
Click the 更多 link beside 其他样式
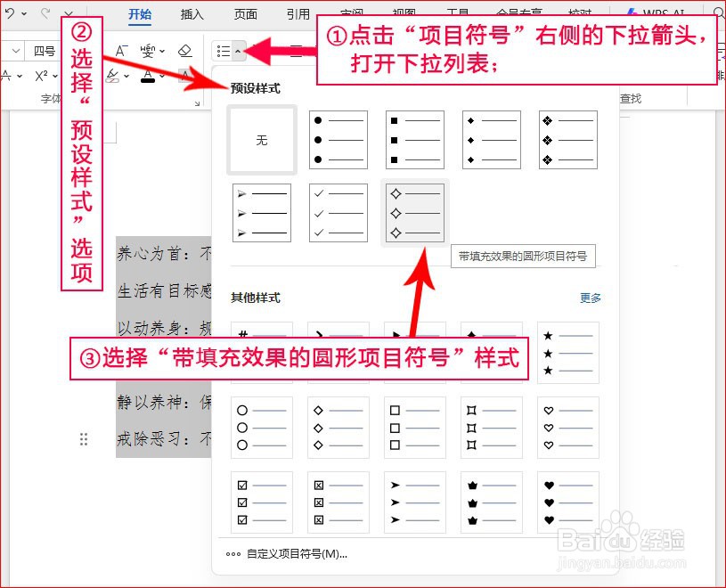589,298
